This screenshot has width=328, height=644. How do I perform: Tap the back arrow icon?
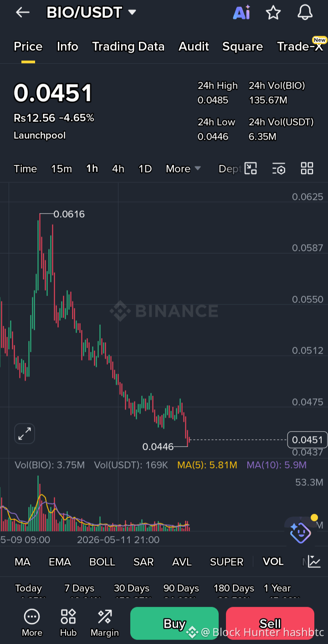[x=23, y=13]
